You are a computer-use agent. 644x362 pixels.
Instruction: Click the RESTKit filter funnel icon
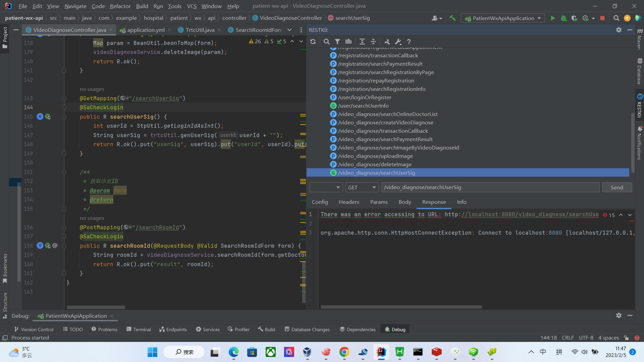tap(337, 42)
